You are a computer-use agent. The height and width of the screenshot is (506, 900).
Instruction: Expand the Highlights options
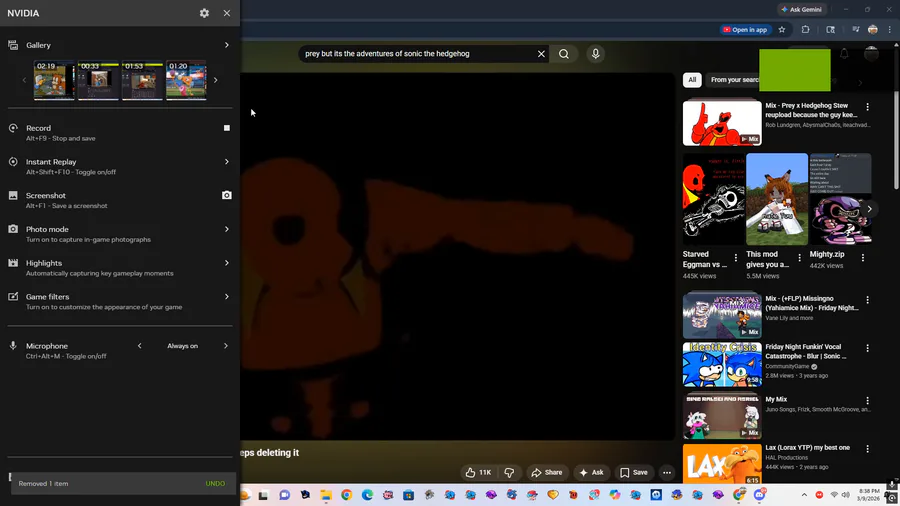pyautogui.click(x=227, y=263)
